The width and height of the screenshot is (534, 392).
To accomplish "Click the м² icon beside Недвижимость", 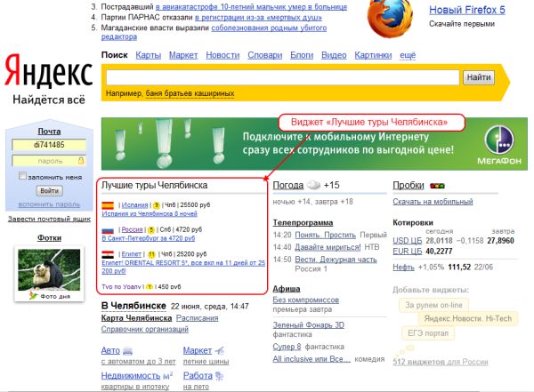I will [168, 376].
